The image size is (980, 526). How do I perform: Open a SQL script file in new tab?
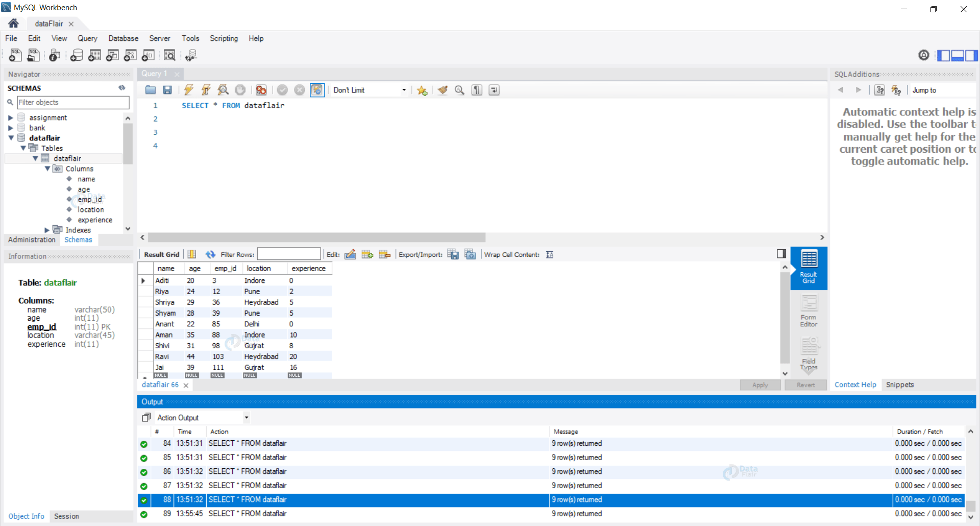pyautogui.click(x=33, y=55)
